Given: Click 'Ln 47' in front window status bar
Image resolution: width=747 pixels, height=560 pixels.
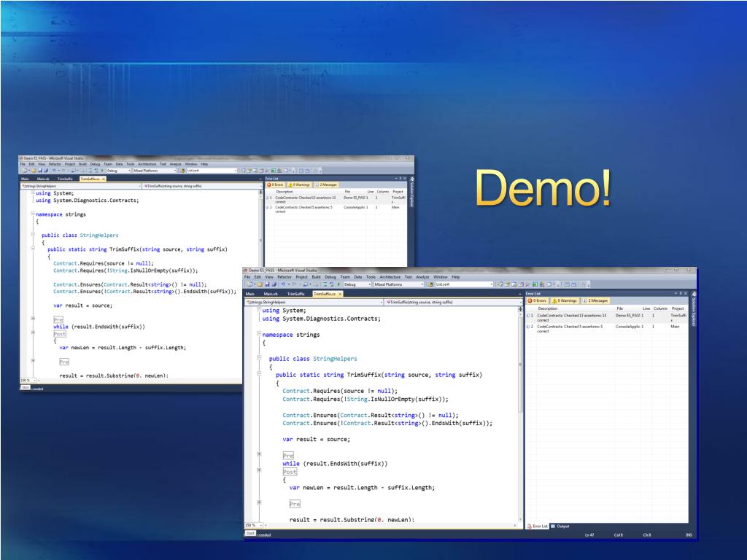Looking at the screenshot, I should pyautogui.click(x=589, y=534).
